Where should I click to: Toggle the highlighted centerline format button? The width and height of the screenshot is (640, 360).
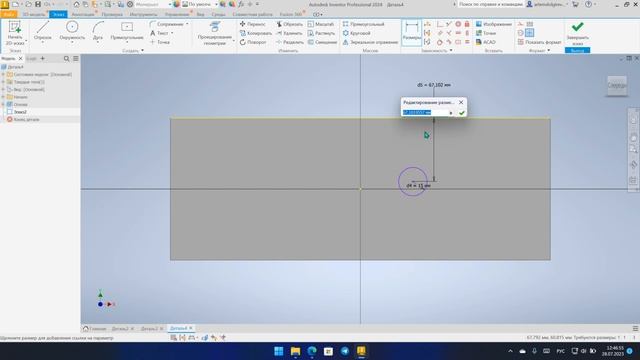coord(529,33)
